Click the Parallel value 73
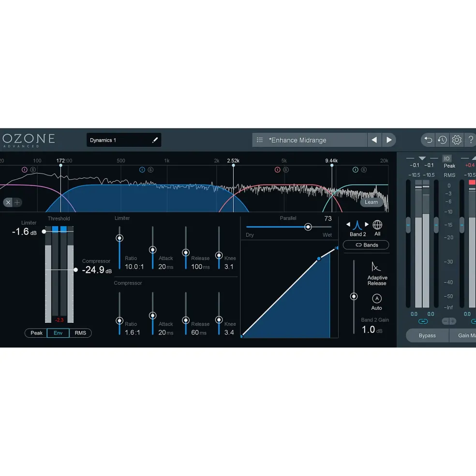 tap(327, 218)
